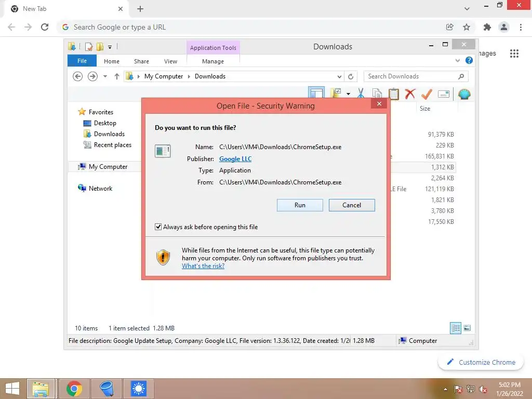Screen dimensions: 532x399
Task: Click the Explorer back arrow button
Action: click(x=78, y=76)
